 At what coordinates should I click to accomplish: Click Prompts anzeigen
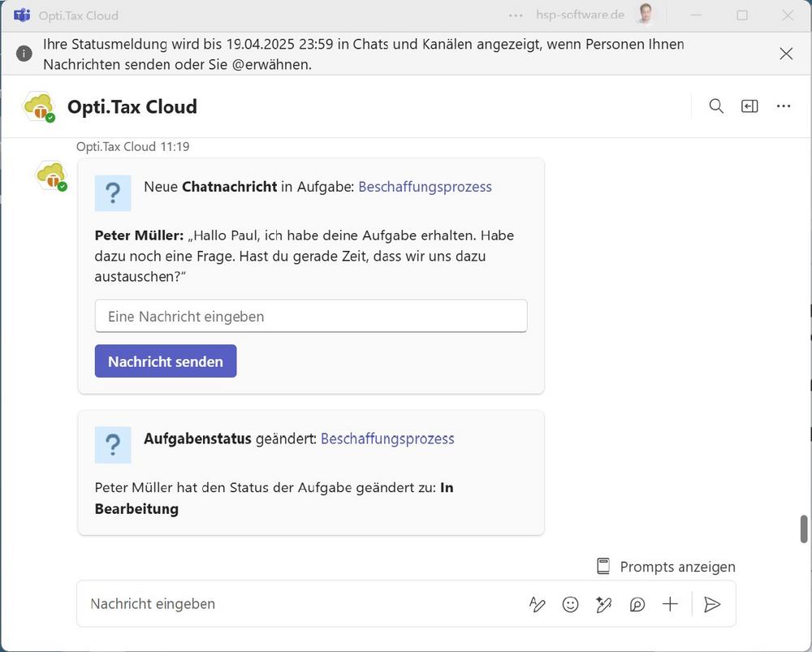click(x=666, y=567)
